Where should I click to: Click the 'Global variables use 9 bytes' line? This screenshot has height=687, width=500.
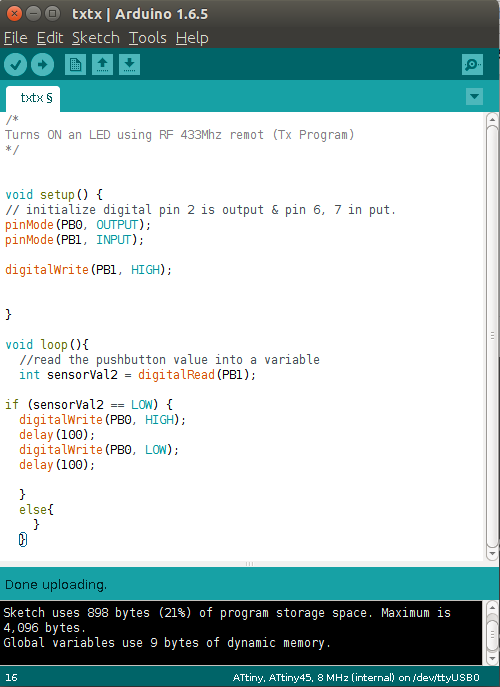point(167,643)
